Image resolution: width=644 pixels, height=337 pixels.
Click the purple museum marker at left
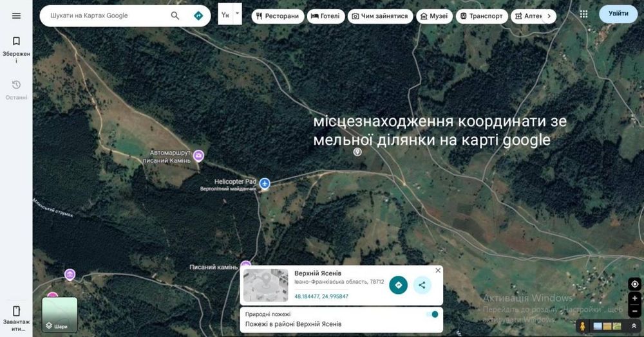tap(70, 274)
